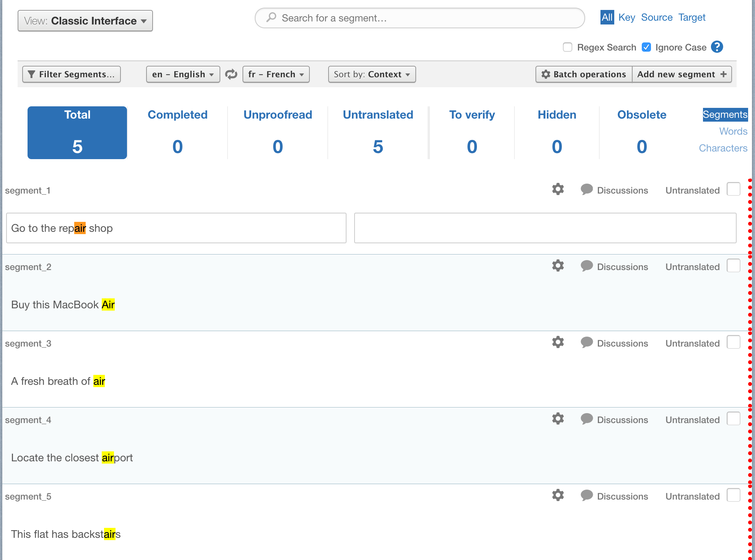Open the View: Classic Interface dropdown

pyautogui.click(x=85, y=21)
